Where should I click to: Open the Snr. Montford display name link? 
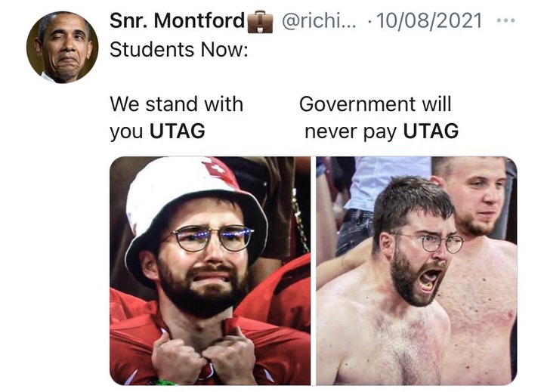[x=178, y=21]
